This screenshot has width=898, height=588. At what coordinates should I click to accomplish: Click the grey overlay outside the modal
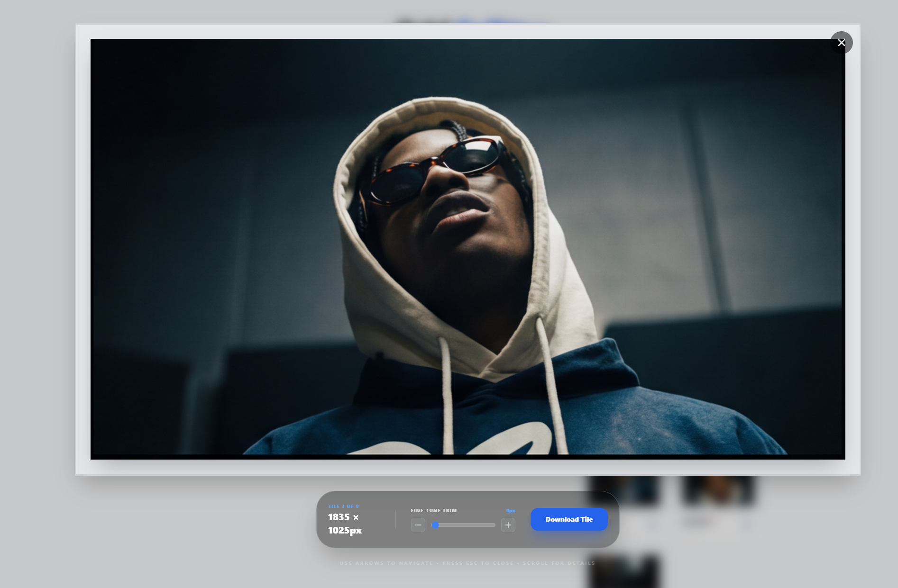click(x=38, y=284)
